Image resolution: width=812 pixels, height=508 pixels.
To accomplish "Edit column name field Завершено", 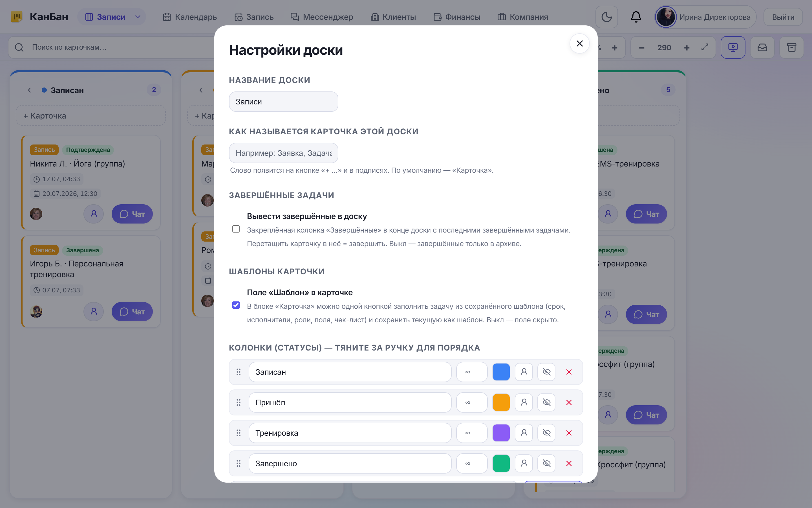I will point(350,463).
